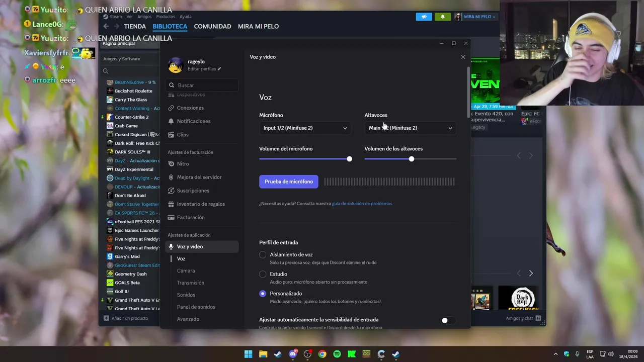Screen dimensions: 644x362
Task: Show hidden icons in the system tray
Action: coord(555,354)
